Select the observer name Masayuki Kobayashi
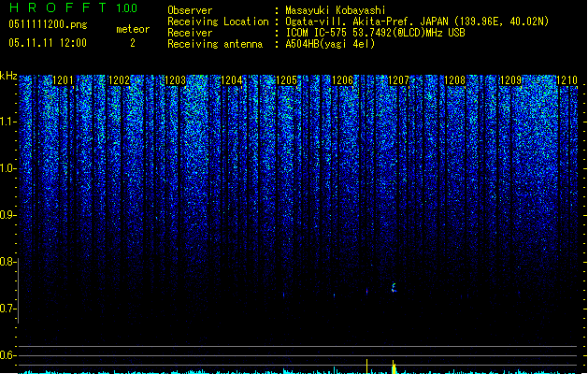Image resolution: width=588 pixels, height=374 pixels. pyautogui.click(x=336, y=10)
